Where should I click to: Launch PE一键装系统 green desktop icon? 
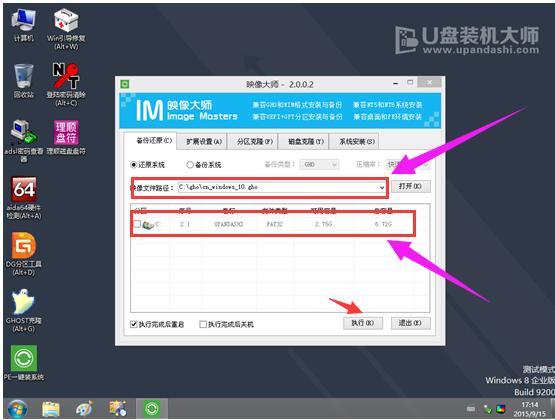(23, 363)
